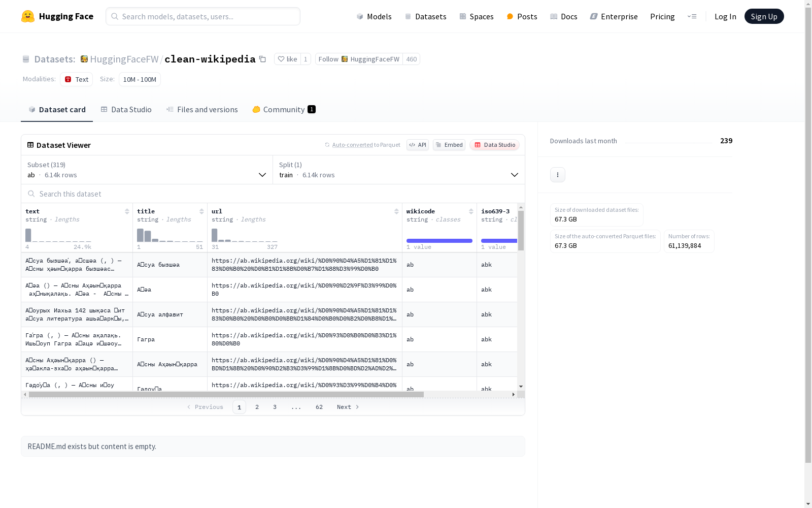Image resolution: width=812 pixels, height=508 pixels.
Task: Click the API button
Action: 418,145
